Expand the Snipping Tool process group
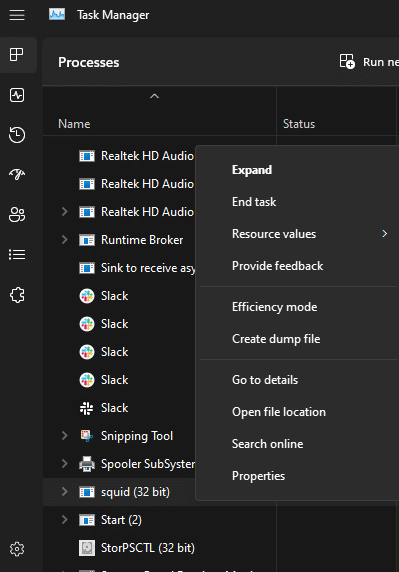This screenshot has width=399, height=572. (x=65, y=436)
